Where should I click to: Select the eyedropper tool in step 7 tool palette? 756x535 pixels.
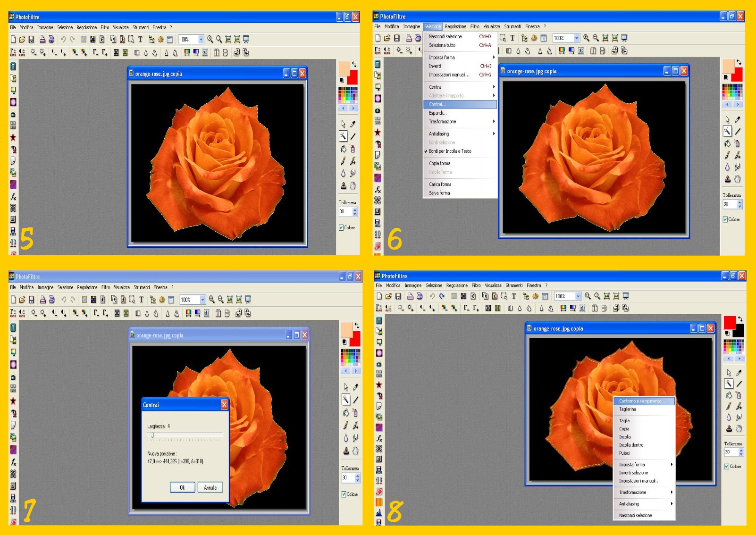tap(355, 387)
